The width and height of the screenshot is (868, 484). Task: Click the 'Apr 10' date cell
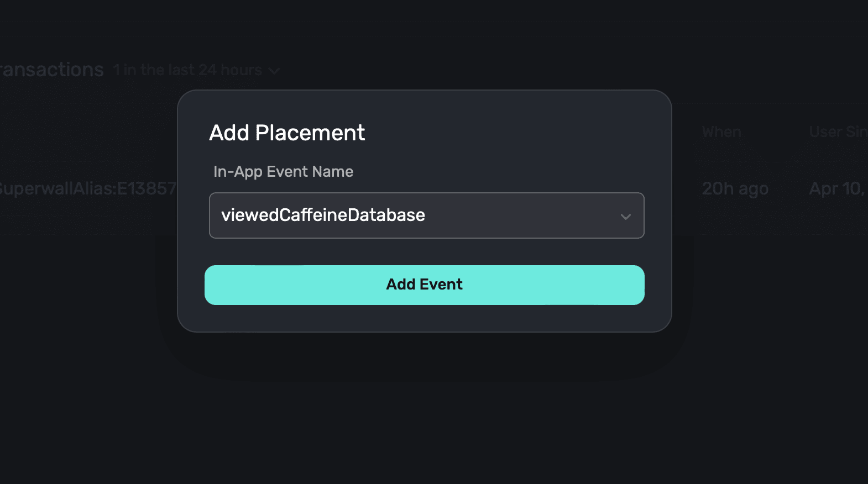[x=836, y=188]
